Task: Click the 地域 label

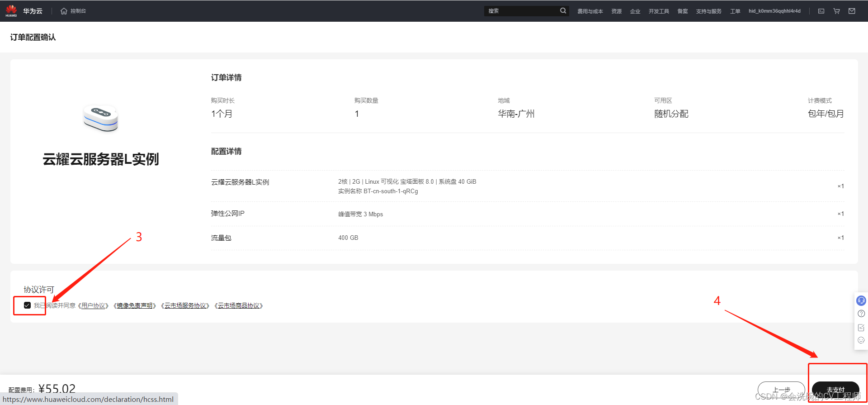Action: 504,100
